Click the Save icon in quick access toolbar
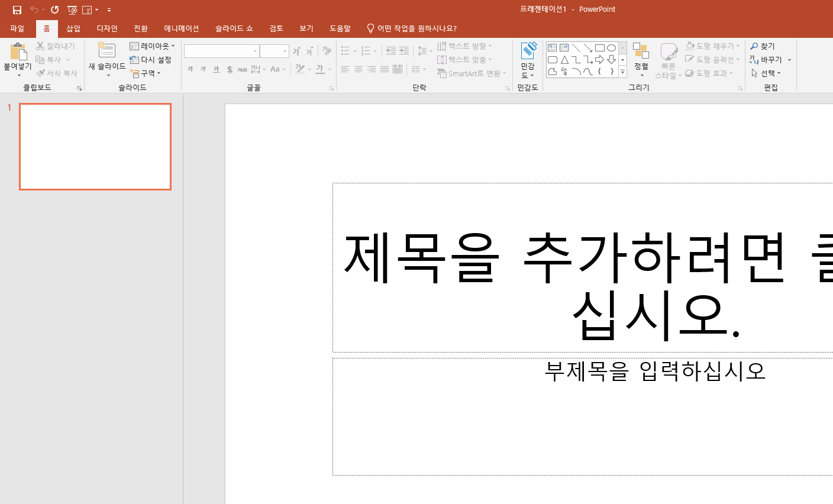The height and width of the screenshot is (504, 833). coord(17,9)
